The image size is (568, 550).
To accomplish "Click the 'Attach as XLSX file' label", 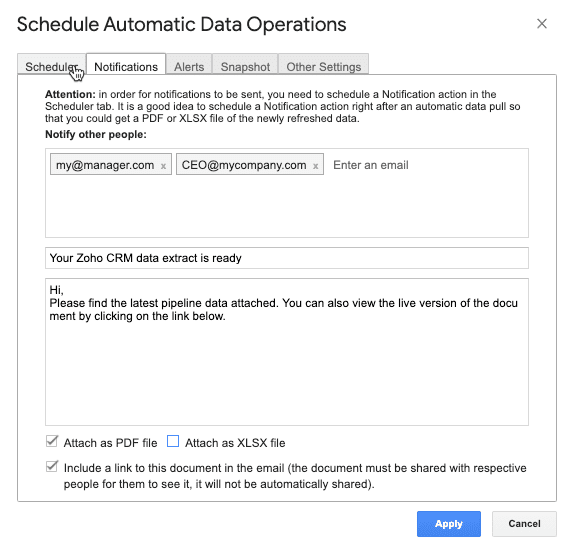I will point(235,443).
